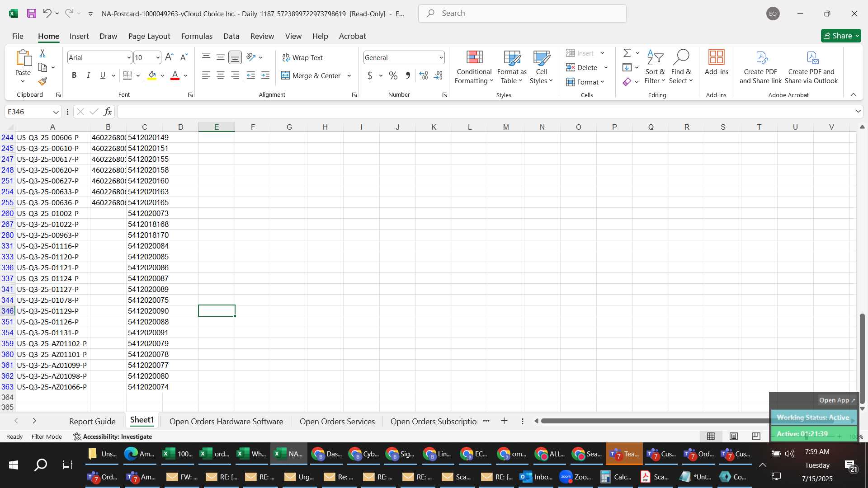This screenshot has width=868, height=488.
Task: Click the Save icon in title bar
Action: pos(31,14)
